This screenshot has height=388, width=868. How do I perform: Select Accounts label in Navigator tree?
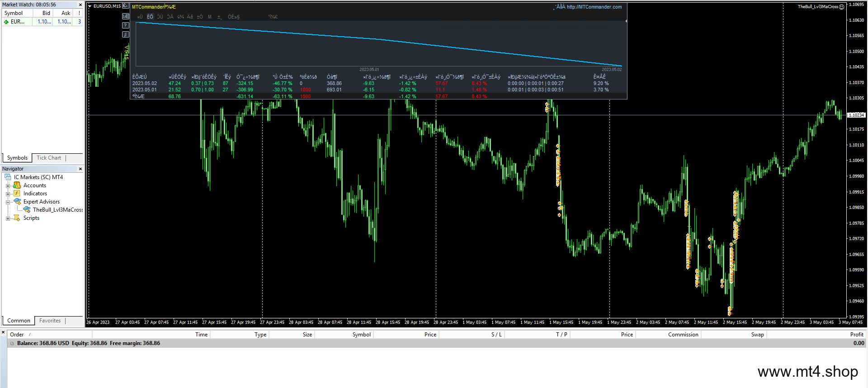pos(35,185)
